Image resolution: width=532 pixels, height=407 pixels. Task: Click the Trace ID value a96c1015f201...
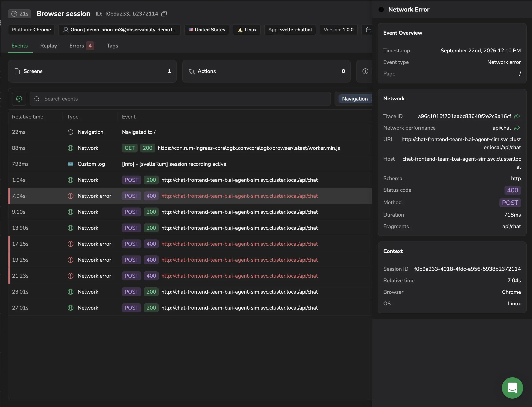(464, 116)
